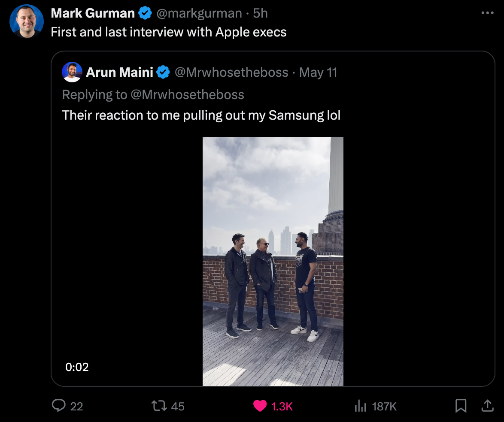Click the verified badge beside Mark Gurman

pos(145,13)
